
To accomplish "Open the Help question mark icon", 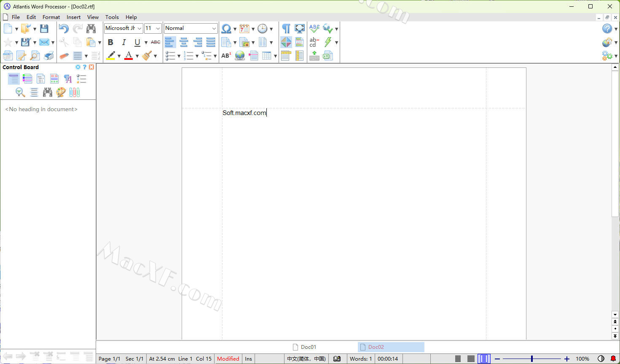I will (607, 29).
